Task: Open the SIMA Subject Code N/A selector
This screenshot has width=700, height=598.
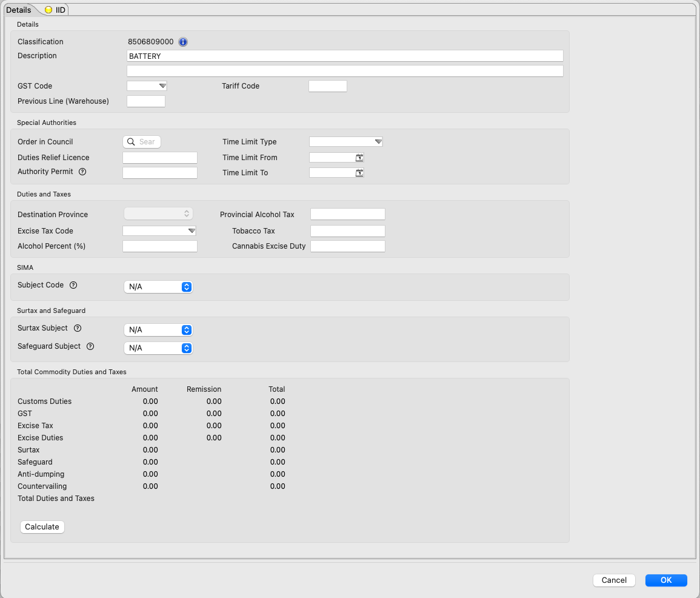Action: pyautogui.click(x=158, y=287)
